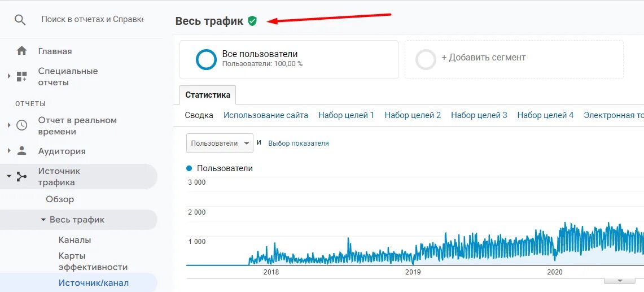
Task: Click the green verified shield icon
Action: click(x=252, y=21)
